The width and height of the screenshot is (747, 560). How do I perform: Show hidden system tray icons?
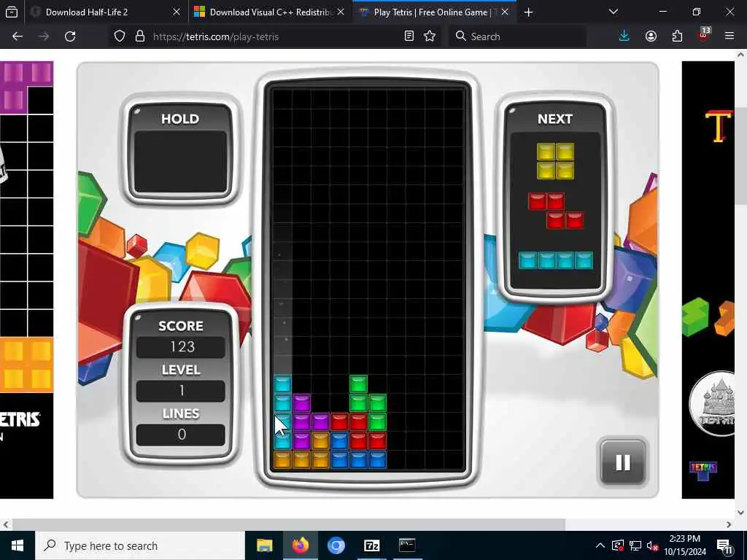(600, 545)
